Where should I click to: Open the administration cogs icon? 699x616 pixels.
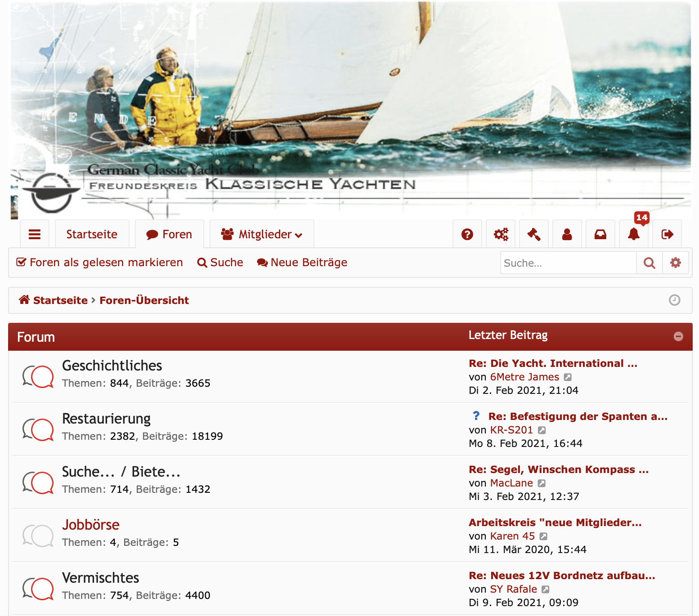tap(501, 234)
